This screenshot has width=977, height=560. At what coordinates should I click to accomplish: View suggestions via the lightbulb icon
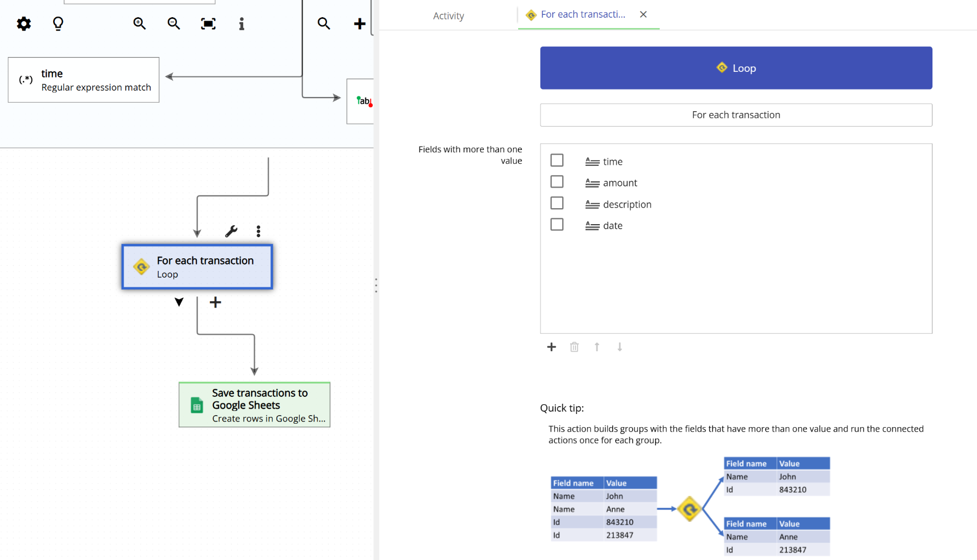[58, 23]
